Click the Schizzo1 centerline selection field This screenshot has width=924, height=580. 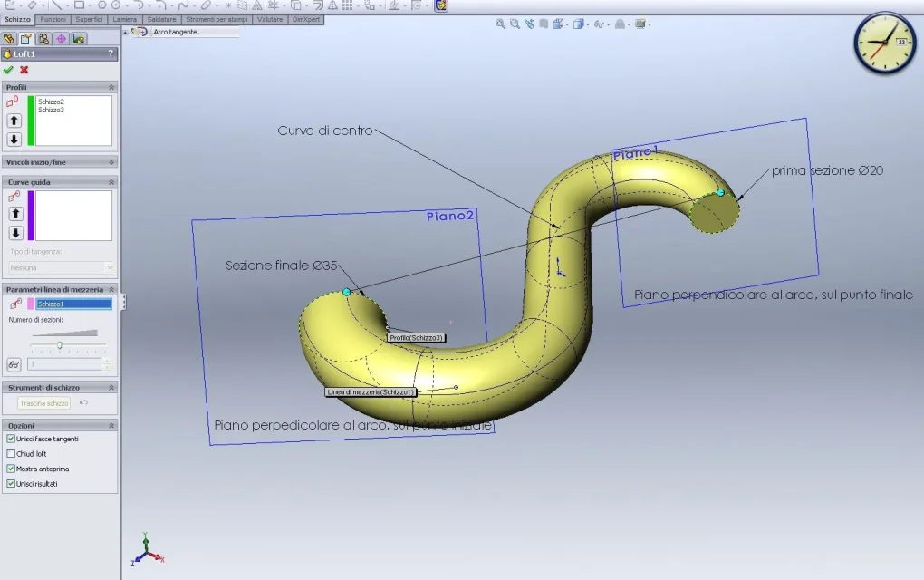(73, 304)
